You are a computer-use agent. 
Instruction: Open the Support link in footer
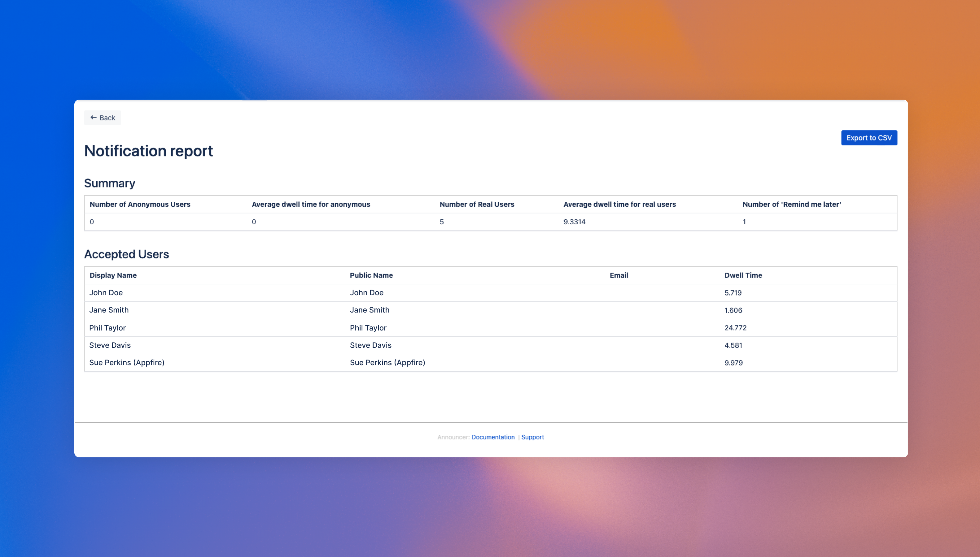point(532,437)
